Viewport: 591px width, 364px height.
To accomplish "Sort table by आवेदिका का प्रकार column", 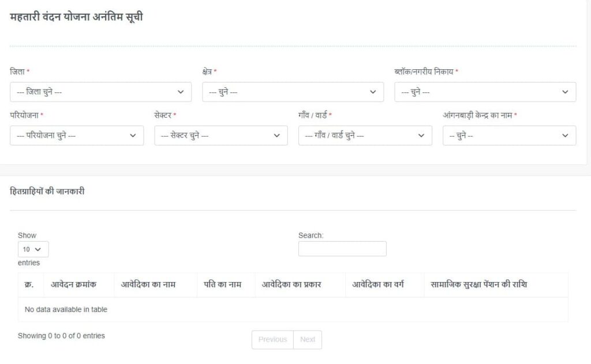I will [291, 284].
